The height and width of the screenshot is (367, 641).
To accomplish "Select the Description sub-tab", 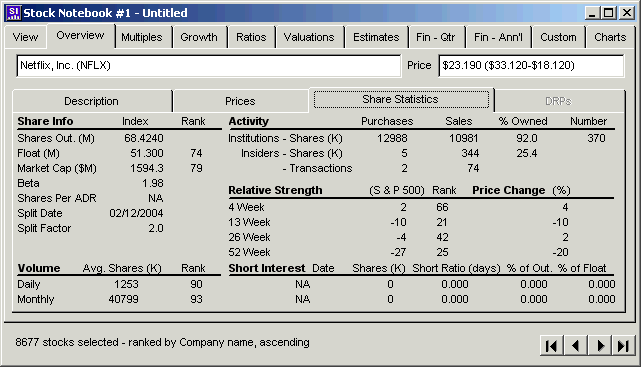I will point(92,101).
